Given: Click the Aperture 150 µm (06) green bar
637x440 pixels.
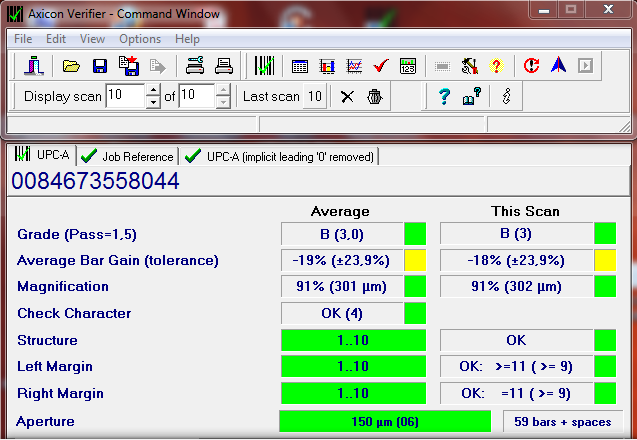Looking at the screenshot, I should 385,421.
